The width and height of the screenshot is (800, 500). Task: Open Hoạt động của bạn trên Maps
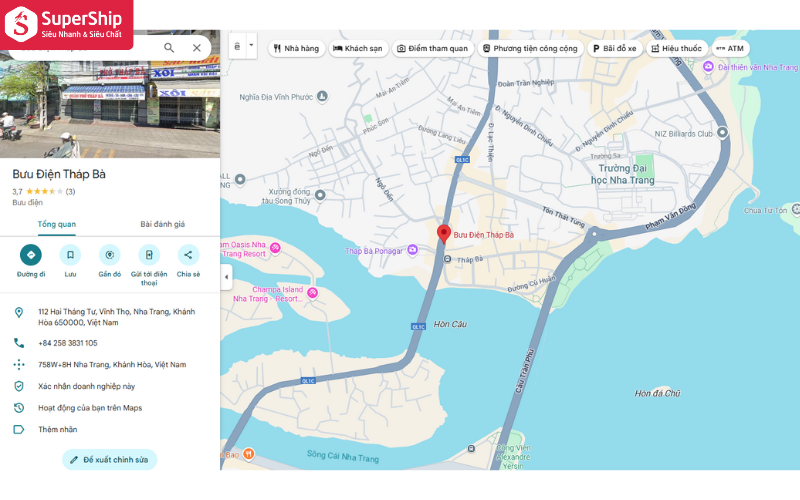pyautogui.click(x=90, y=408)
